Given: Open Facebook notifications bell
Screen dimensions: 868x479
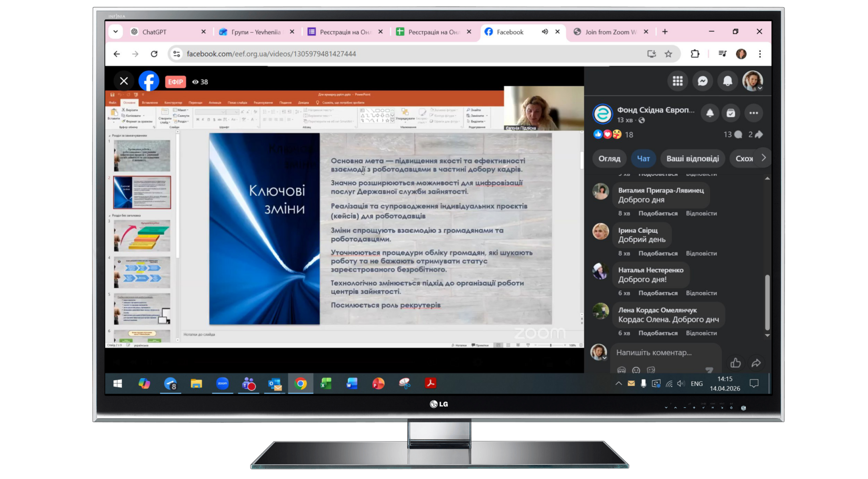Looking at the screenshot, I should (x=727, y=81).
